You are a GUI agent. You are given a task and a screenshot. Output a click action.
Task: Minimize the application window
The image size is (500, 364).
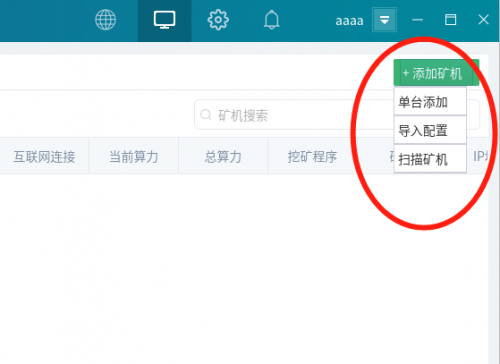coord(417,20)
